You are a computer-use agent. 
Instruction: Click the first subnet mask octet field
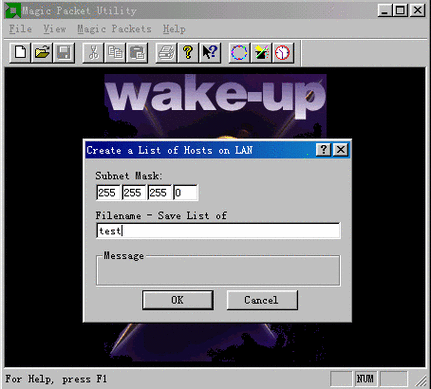click(108, 193)
